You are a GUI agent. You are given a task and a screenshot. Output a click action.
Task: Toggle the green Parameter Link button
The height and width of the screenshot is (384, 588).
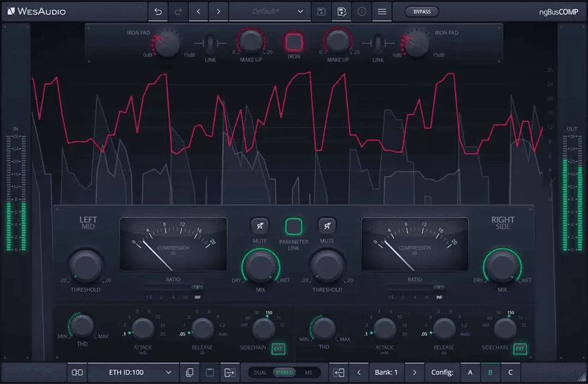pyautogui.click(x=293, y=226)
